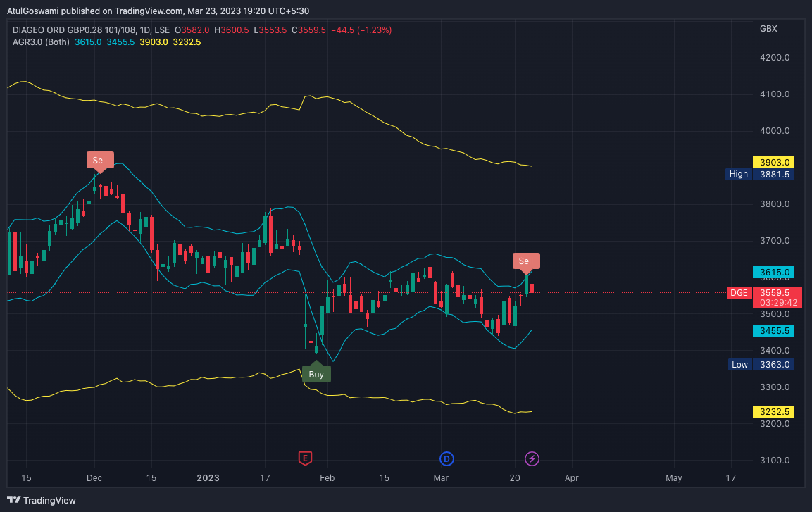
Task: Click the 4200.0 price axis value
Action: tap(775, 58)
